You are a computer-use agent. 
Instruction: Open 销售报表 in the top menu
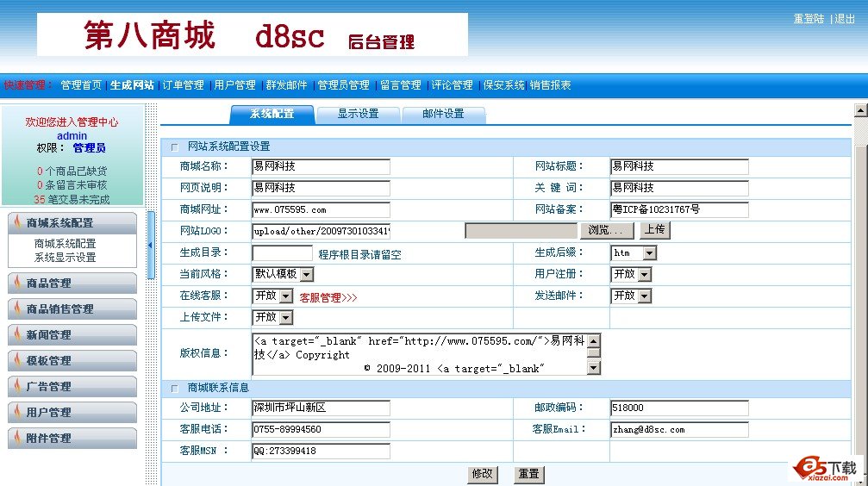[550, 85]
